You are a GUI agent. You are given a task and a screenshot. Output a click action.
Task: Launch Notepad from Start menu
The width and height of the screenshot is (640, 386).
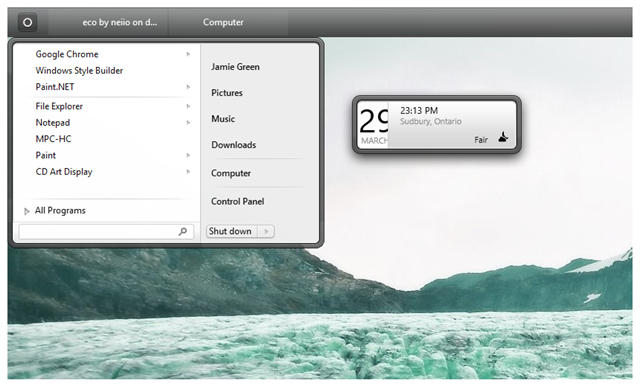[53, 122]
